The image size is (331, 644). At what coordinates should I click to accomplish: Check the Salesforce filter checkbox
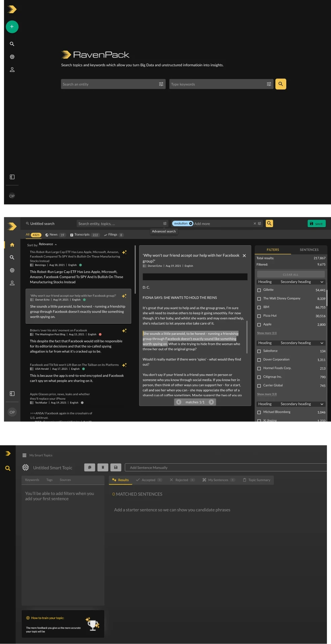pyautogui.click(x=259, y=351)
